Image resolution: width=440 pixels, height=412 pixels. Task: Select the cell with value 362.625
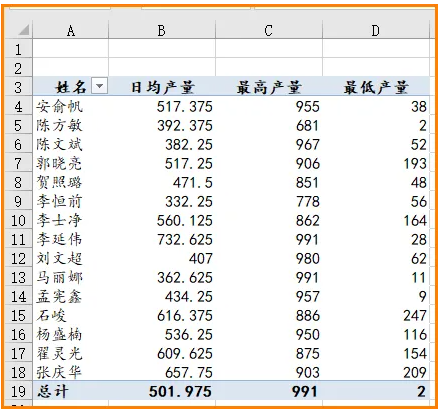(x=162, y=277)
